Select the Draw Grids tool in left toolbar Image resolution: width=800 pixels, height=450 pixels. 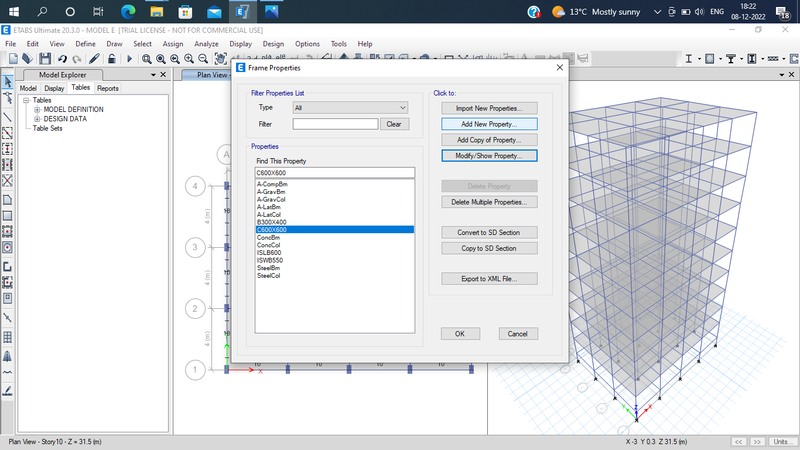(8, 337)
